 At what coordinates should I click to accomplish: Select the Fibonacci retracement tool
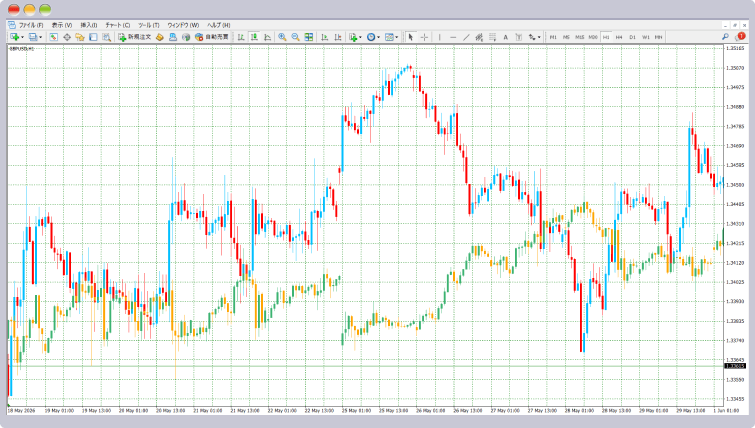(x=493, y=37)
